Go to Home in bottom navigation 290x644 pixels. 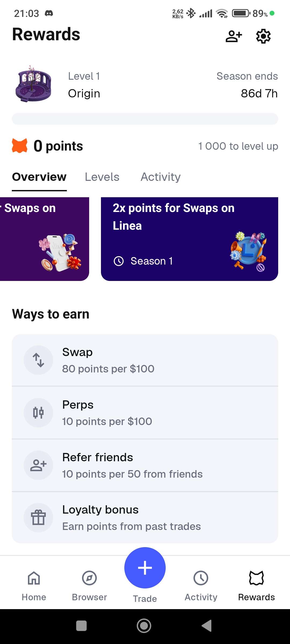[x=34, y=585]
